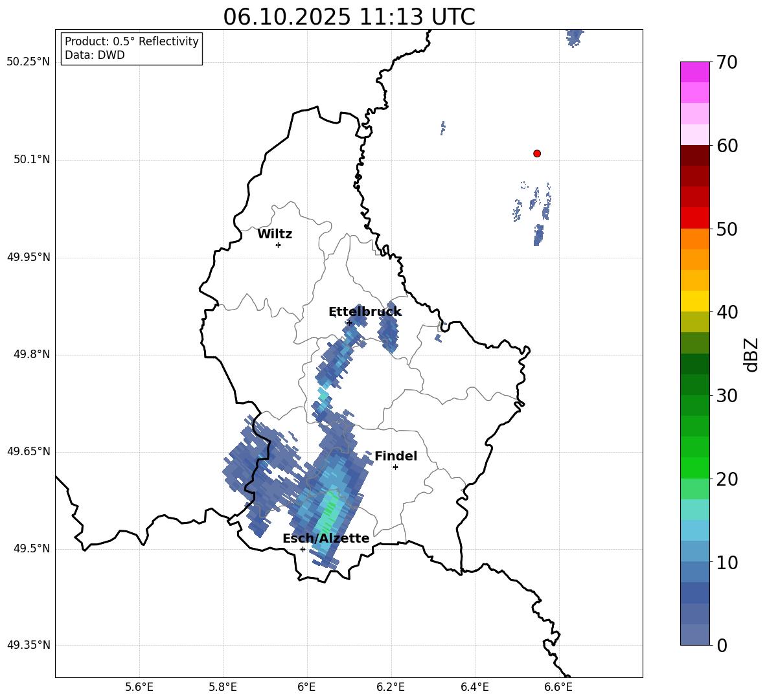Click the 49.35°N latitude label
Viewport: 767px width, 700px height.
coord(29,645)
